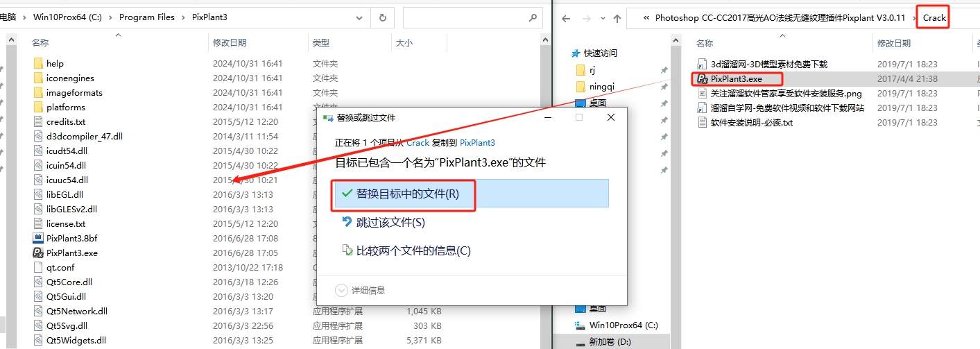Sort left window by 名称 column
Screen dimensions: 980x349
tap(40, 42)
